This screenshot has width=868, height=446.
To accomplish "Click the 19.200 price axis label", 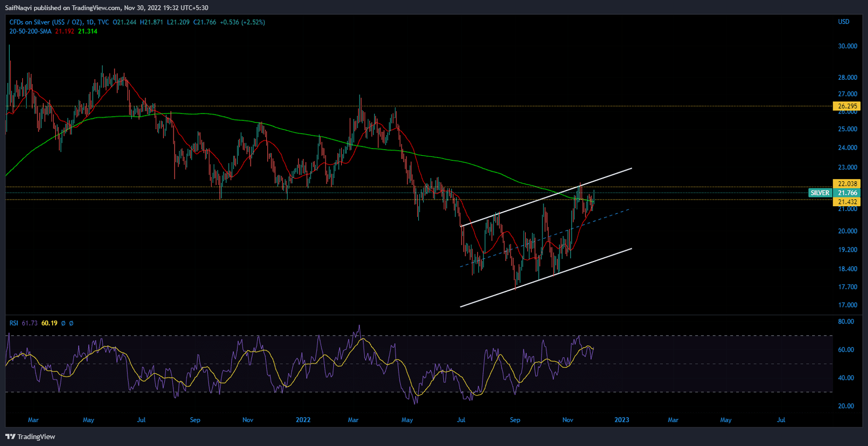I will coord(847,250).
